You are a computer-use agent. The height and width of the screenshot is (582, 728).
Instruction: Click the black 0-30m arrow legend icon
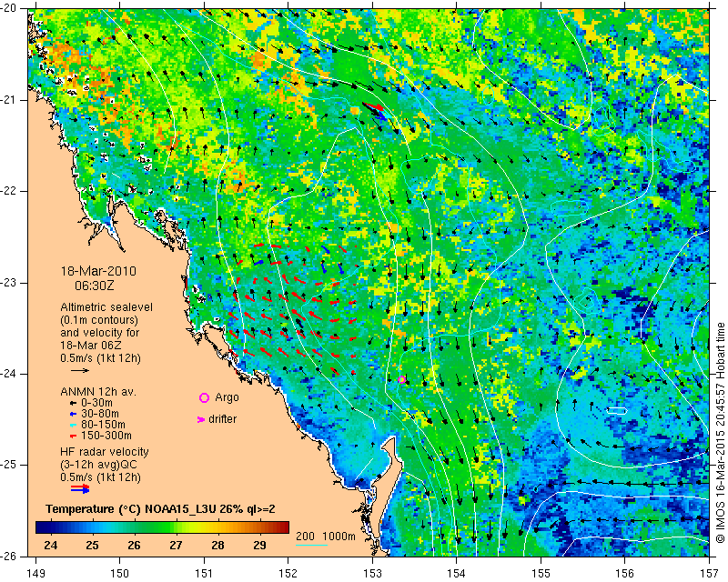[x=73, y=403]
